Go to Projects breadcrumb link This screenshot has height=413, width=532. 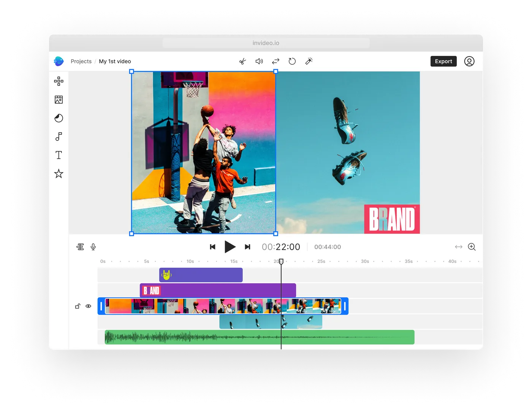81,61
